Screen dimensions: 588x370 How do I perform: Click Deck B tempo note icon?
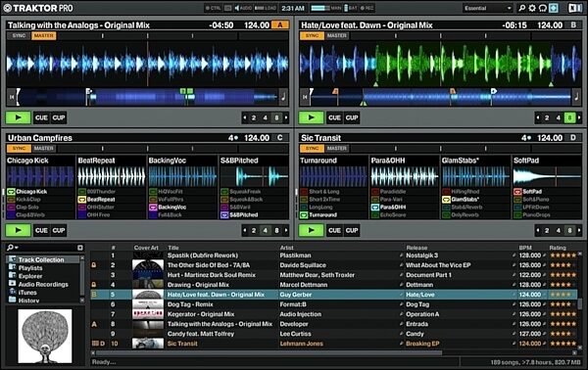576,97
